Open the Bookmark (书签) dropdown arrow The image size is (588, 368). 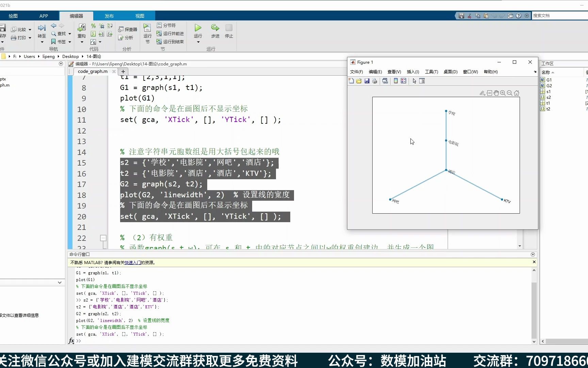(70, 42)
